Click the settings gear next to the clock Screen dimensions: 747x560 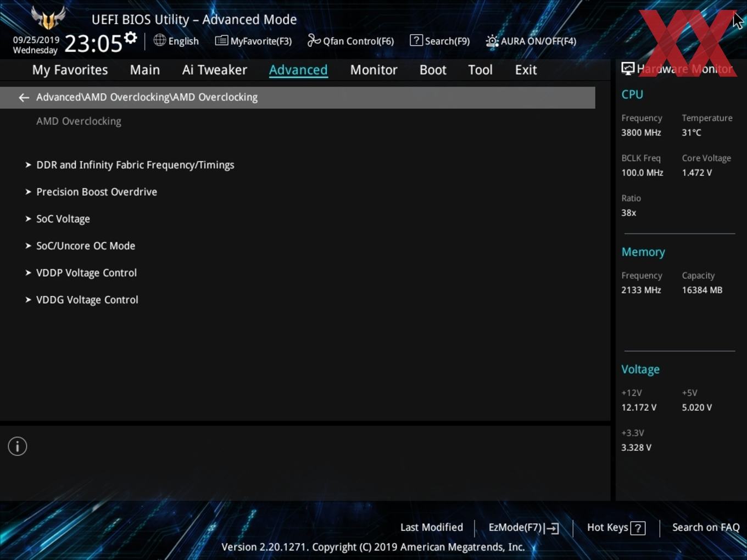point(130,38)
